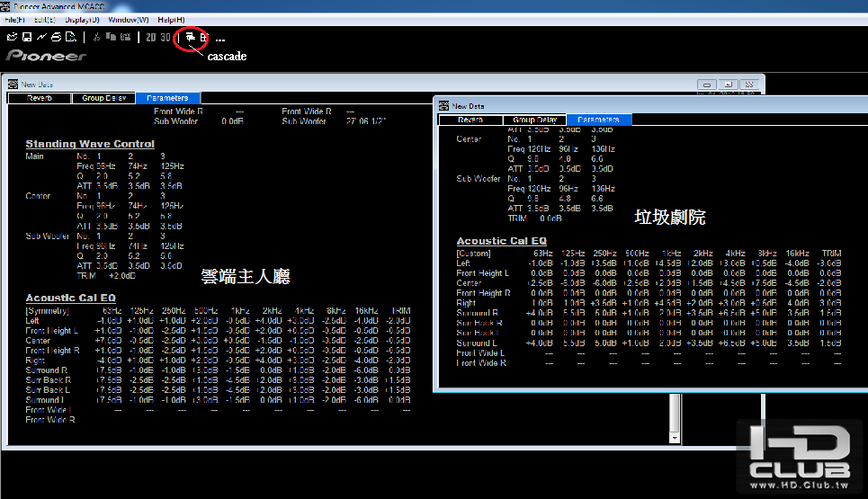Switch to Group Delay tab in right window
The width and height of the screenshot is (868, 499).
[535, 120]
